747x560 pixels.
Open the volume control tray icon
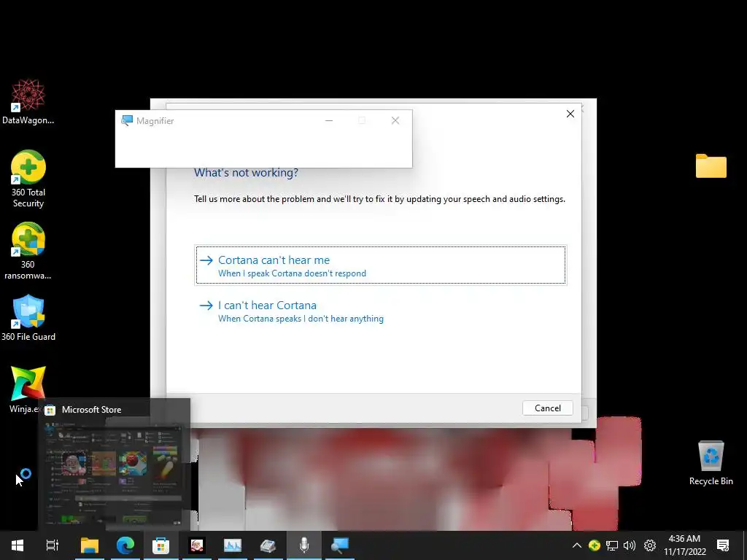pos(630,545)
